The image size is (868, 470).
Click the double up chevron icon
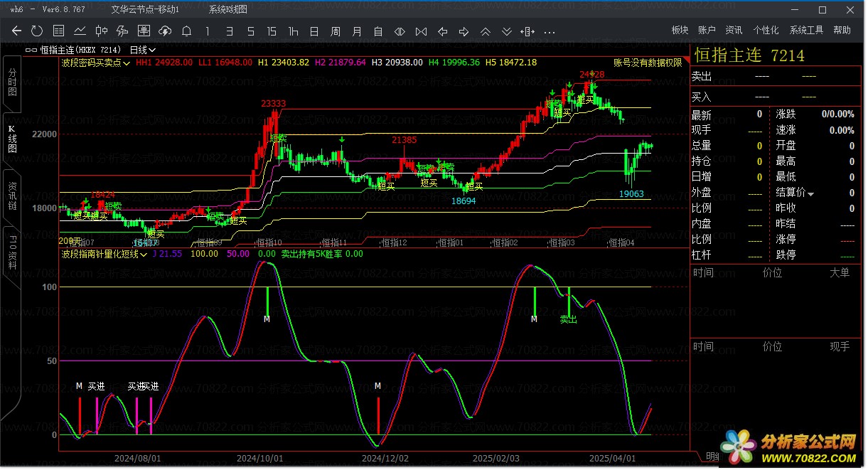point(486,31)
